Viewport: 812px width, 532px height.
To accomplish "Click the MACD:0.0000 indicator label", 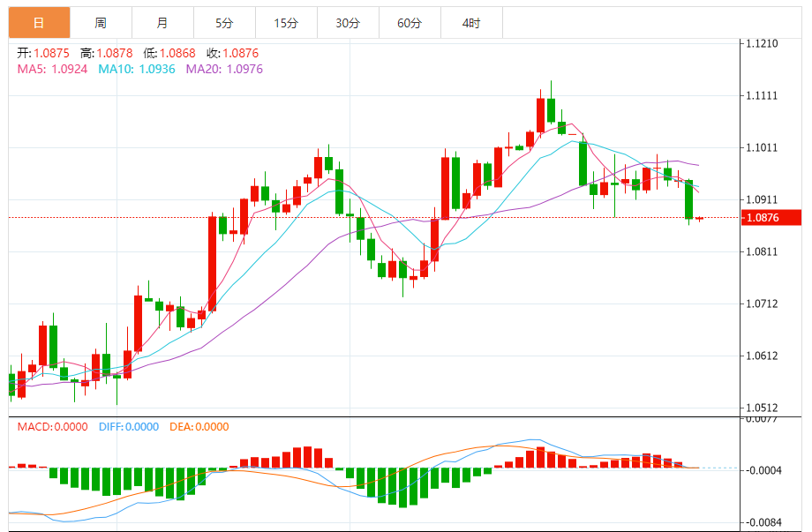I will tap(52, 427).
